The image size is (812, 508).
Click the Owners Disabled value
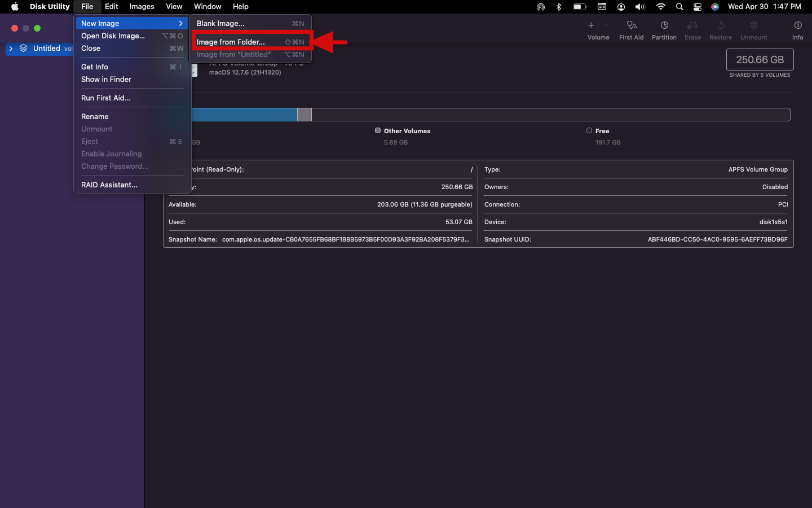click(775, 187)
